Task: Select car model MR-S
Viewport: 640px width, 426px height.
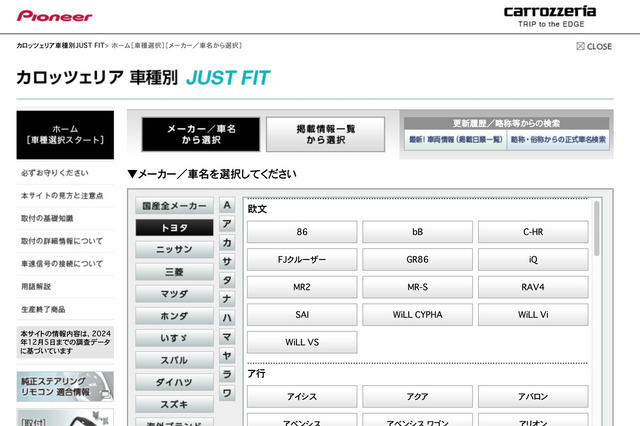Action: (418, 287)
